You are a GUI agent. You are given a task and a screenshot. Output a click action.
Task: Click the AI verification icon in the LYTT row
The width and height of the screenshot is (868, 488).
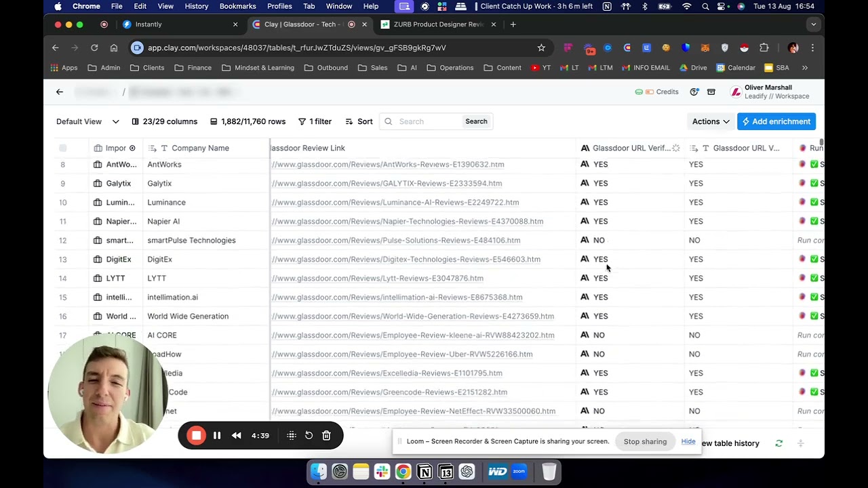(x=585, y=278)
